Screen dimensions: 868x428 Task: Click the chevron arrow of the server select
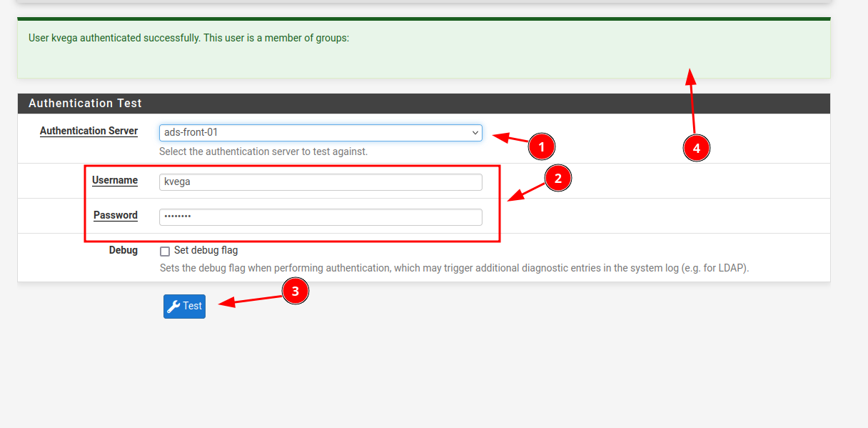[x=475, y=133]
